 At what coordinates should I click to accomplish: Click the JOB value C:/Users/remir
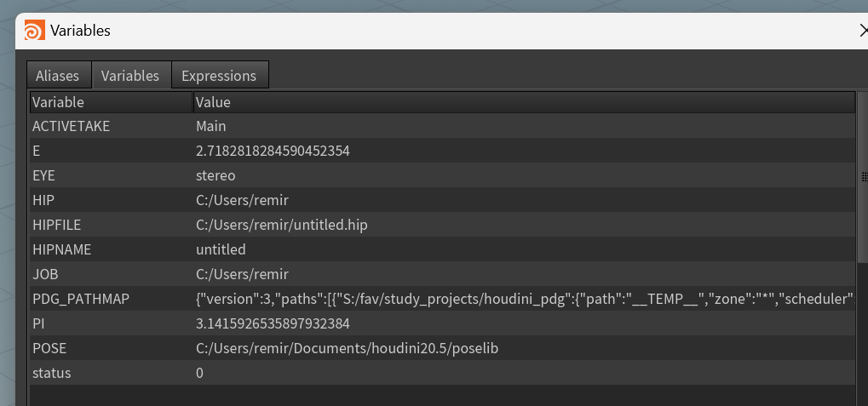243,274
